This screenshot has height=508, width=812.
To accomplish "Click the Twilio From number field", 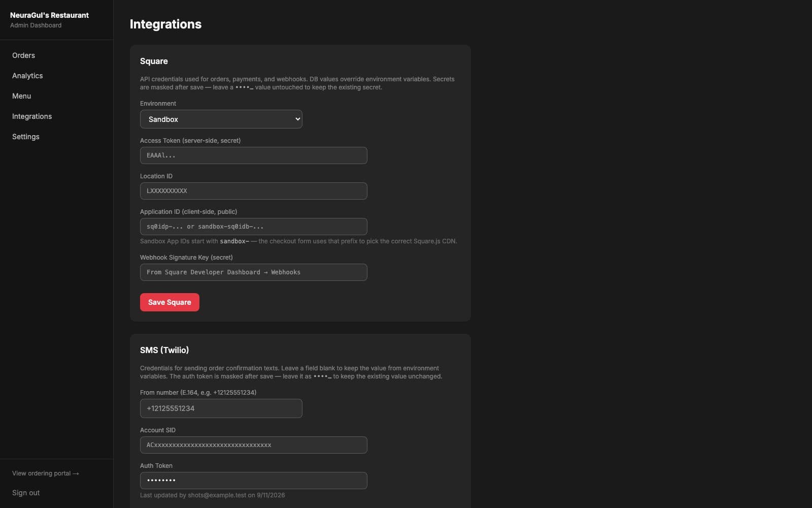I will pyautogui.click(x=221, y=408).
